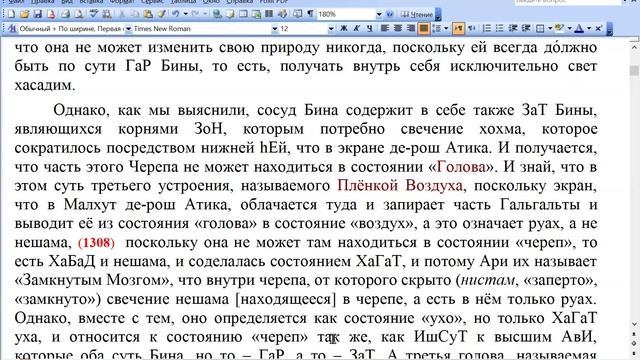Show the Drawing toolbar

point(282,14)
